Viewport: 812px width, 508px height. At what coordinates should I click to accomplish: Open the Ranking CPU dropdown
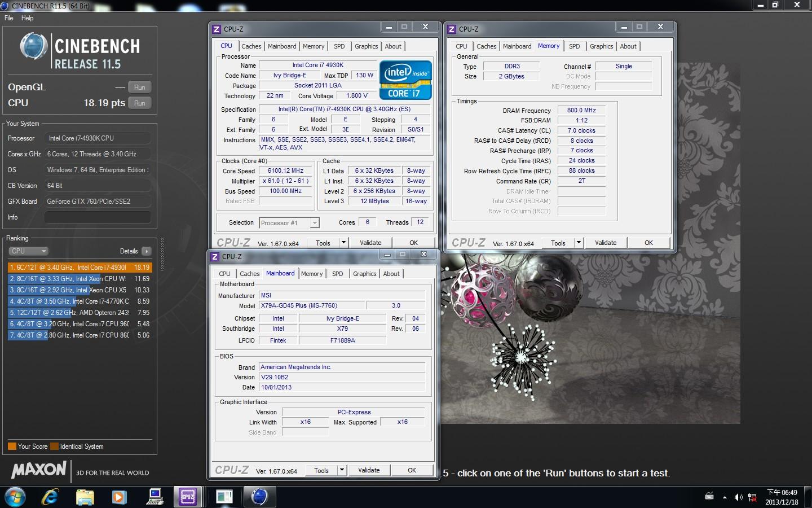pyautogui.click(x=28, y=251)
